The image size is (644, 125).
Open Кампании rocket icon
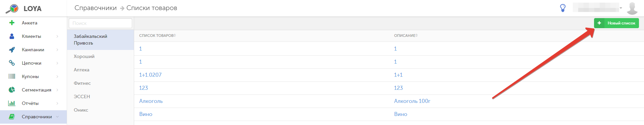click(12, 50)
